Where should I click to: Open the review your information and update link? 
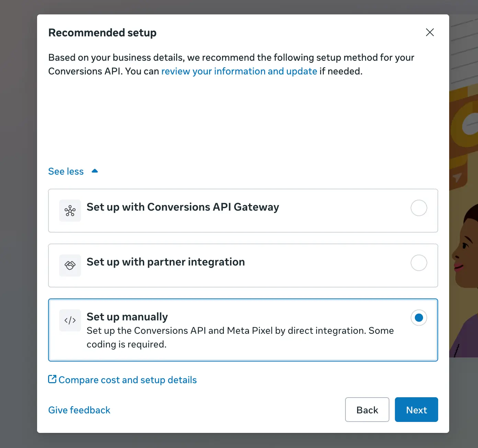[239, 71]
